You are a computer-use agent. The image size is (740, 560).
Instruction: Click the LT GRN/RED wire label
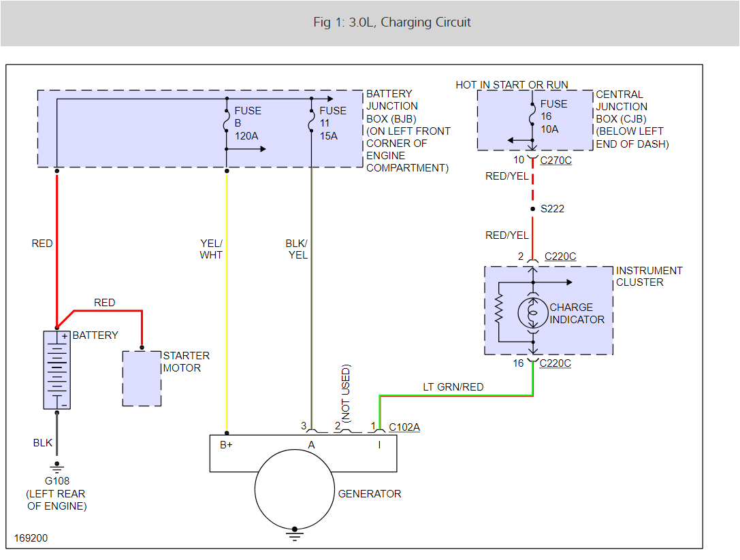[x=453, y=387]
